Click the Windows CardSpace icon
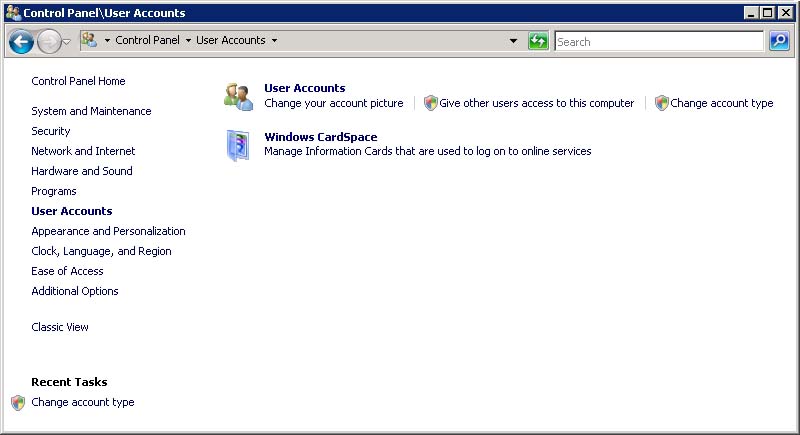This screenshot has width=800, height=435. tap(238, 145)
